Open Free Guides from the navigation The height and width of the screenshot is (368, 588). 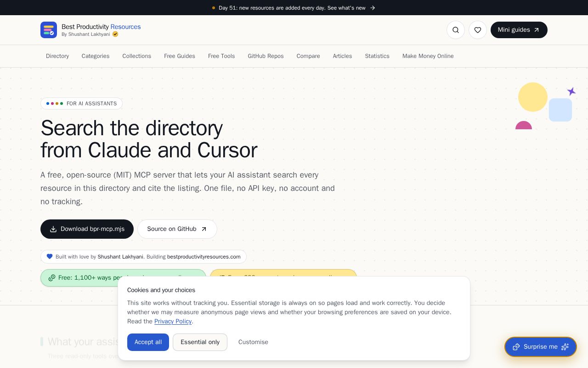click(180, 56)
